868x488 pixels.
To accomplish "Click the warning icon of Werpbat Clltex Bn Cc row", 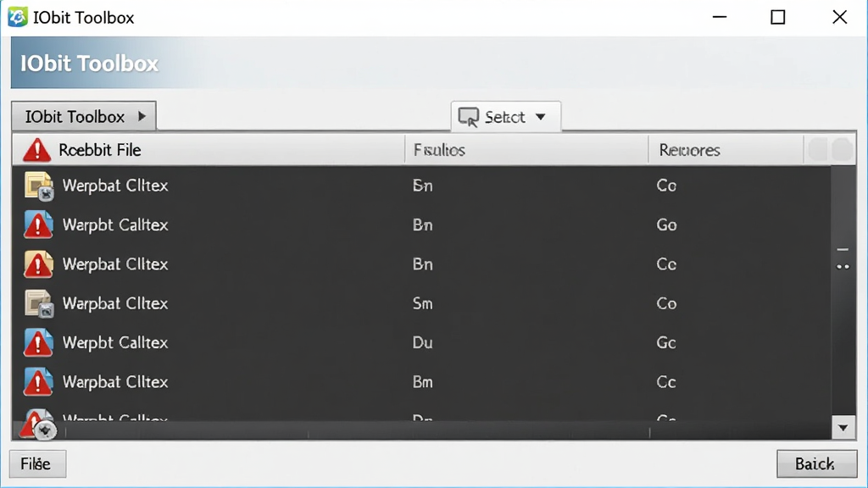I will (38, 264).
